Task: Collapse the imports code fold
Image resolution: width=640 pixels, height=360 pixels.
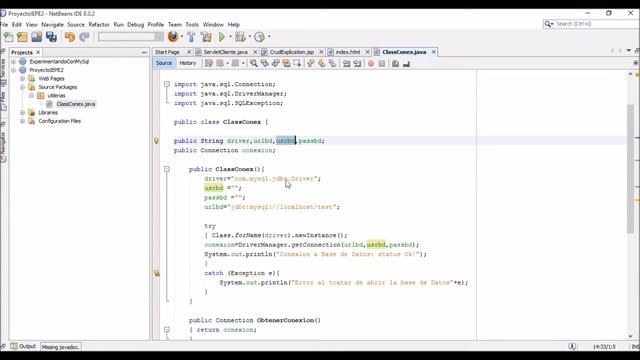Action: (x=167, y=84)
